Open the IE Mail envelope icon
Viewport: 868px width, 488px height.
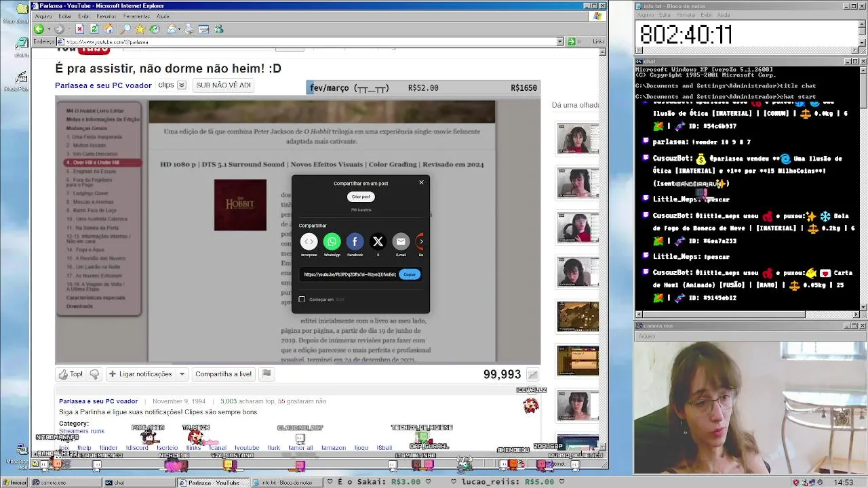pos(172,29)
